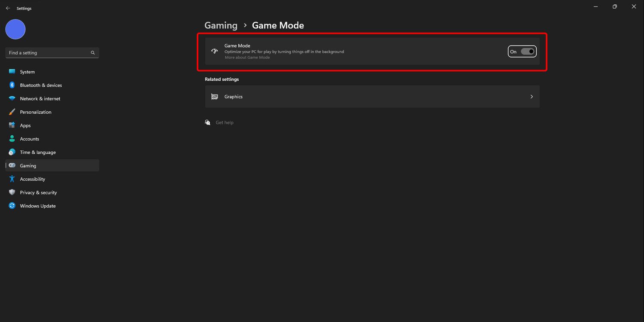Click the System monitor icon in sidebar
Screen dimensions: 644x322
pyautogui.click(x=12, y=72)
